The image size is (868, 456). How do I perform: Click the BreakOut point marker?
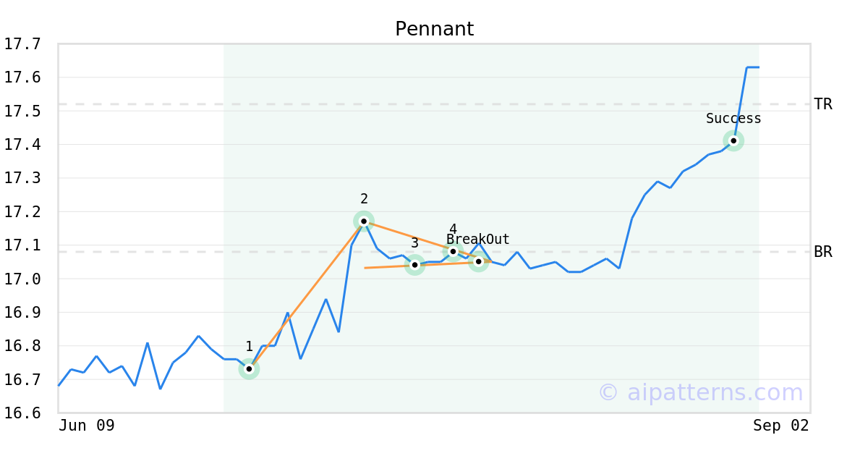point(478,261)
